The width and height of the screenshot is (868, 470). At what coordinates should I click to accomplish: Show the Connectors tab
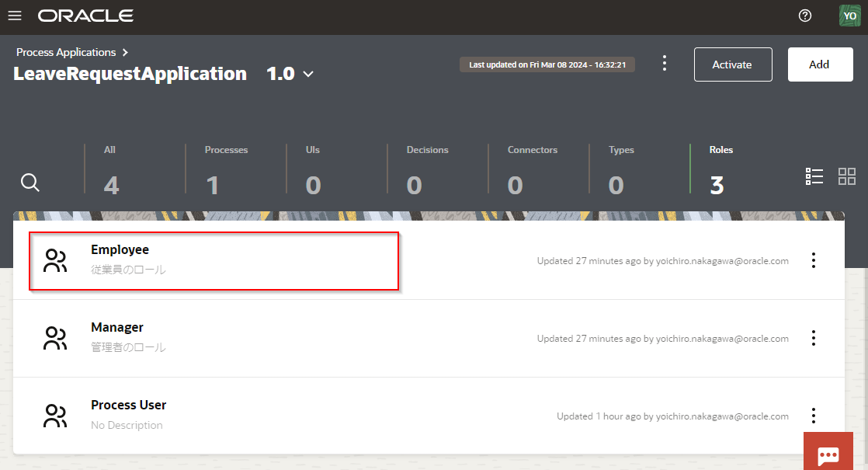(x=532, y=170)
